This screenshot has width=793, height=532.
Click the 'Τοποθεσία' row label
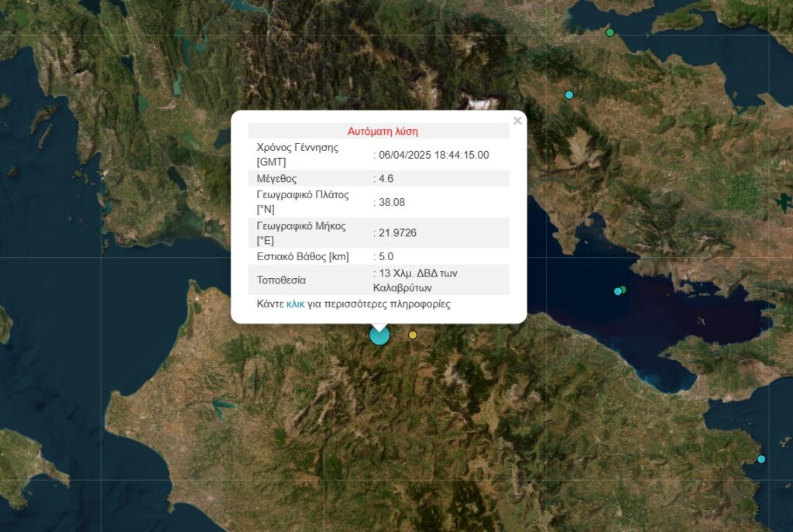pyautogui.click(x=281, y=280)
